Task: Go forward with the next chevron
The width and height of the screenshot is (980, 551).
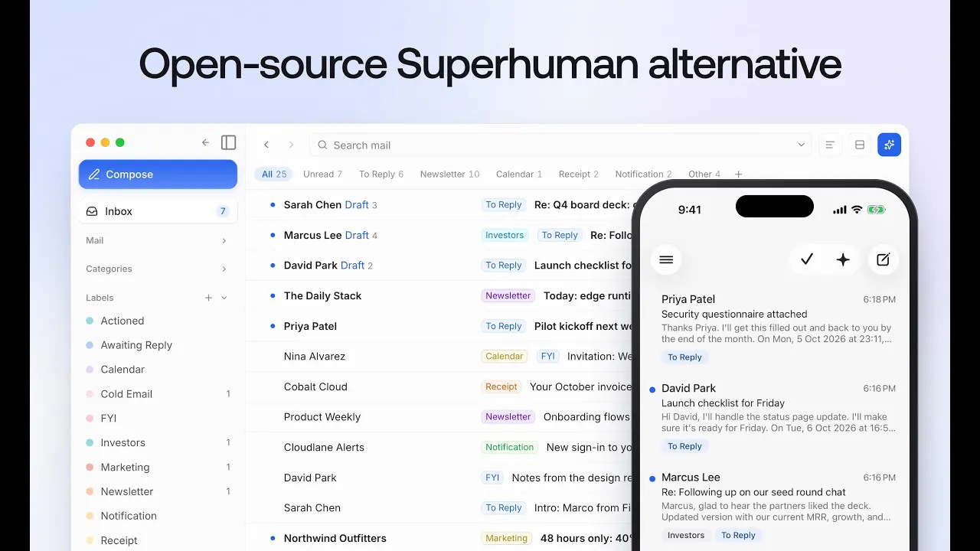Action: coord(291,145)
